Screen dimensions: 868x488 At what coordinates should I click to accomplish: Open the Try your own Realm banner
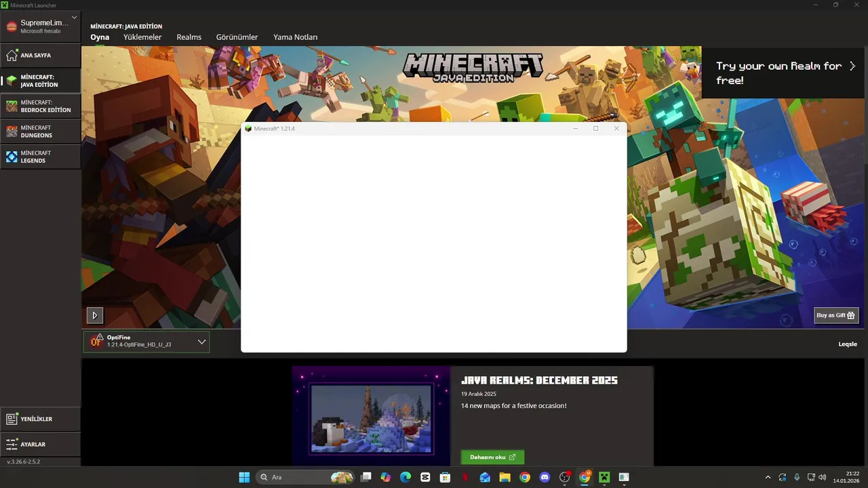click(x=785, y=73)
